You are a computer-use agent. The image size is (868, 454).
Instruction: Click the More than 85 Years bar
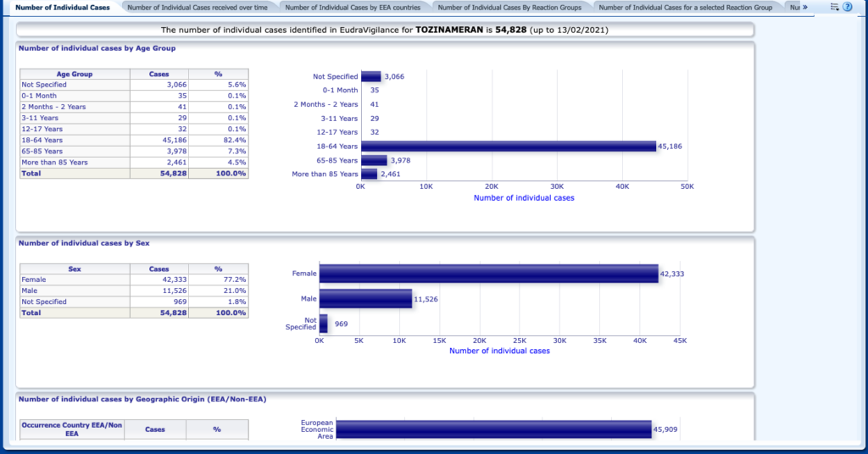pos(369,174)
